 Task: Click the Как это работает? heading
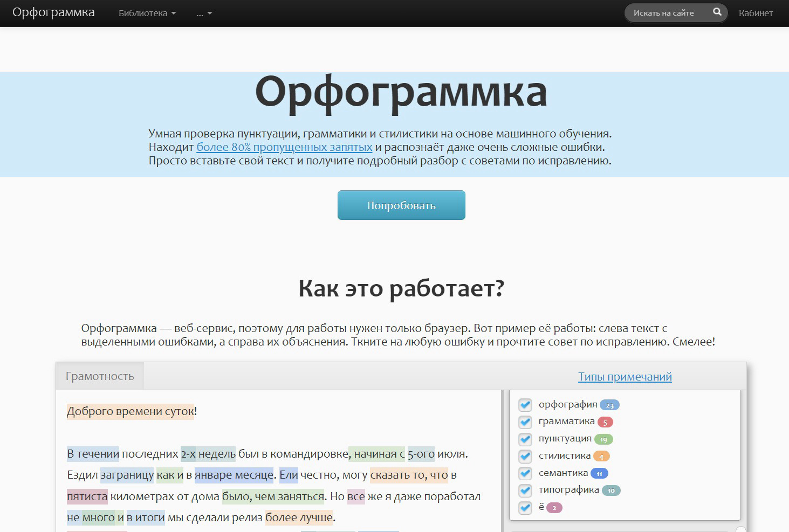tap(401, 288)
